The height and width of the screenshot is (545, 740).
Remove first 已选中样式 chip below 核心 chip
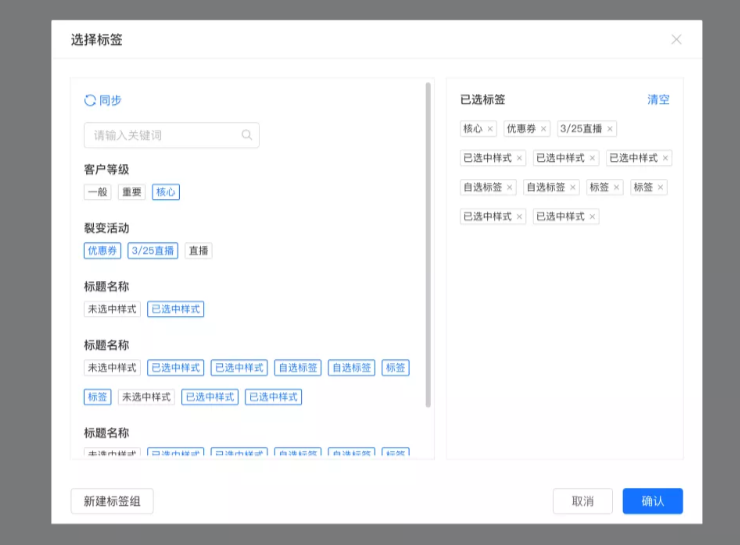tap(519, 158)
